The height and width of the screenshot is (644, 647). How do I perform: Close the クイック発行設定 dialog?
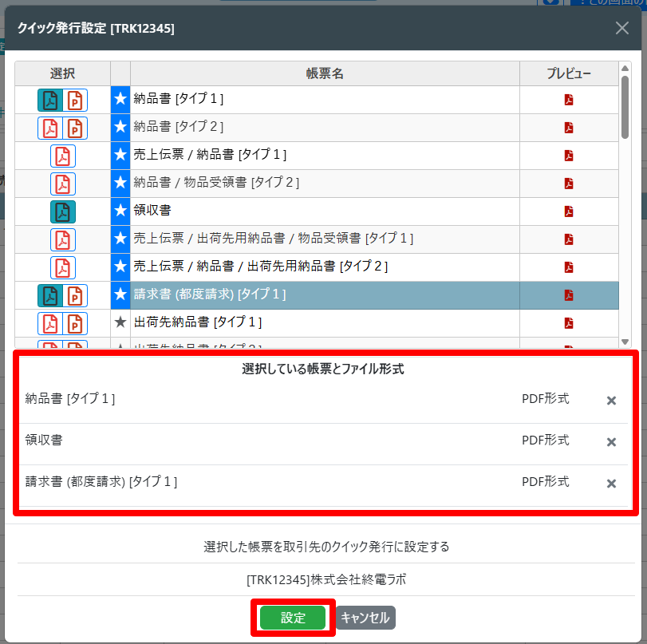[622, 29]
